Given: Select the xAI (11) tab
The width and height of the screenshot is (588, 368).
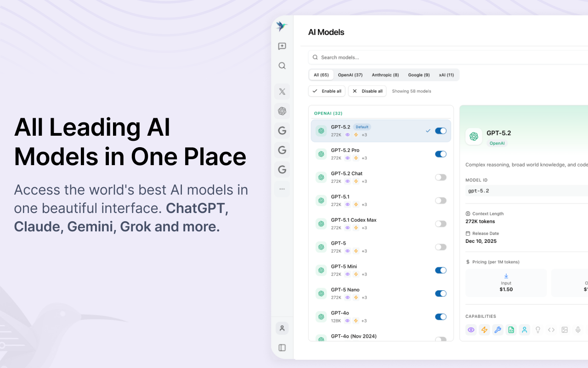Looking at the screenshot, I should coord(446,75).
